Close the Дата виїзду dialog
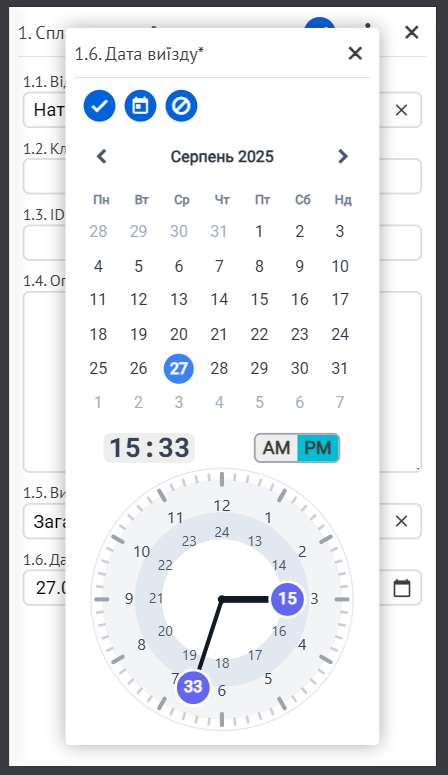The image size is (448, 775). tap(355, 53)
